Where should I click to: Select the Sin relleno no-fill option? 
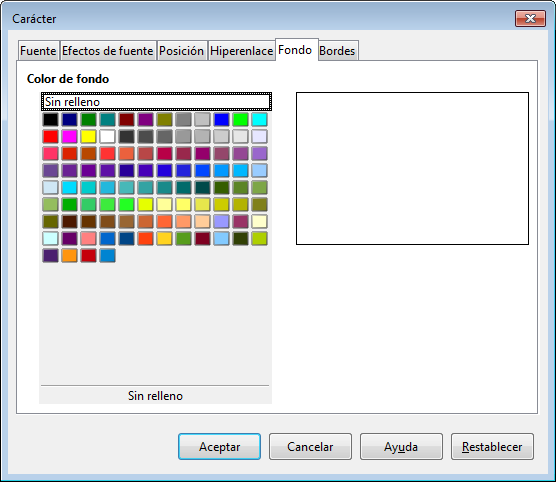tap(156, 102)
